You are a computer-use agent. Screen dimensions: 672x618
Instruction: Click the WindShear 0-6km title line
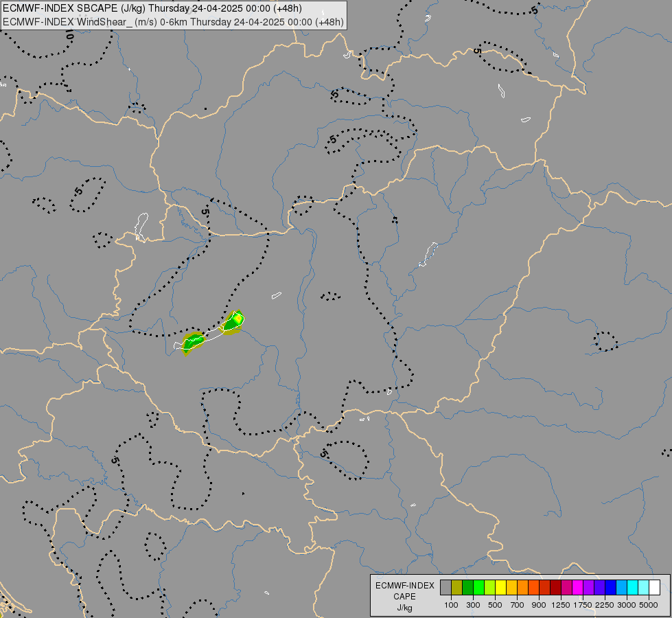pos(173,22)
